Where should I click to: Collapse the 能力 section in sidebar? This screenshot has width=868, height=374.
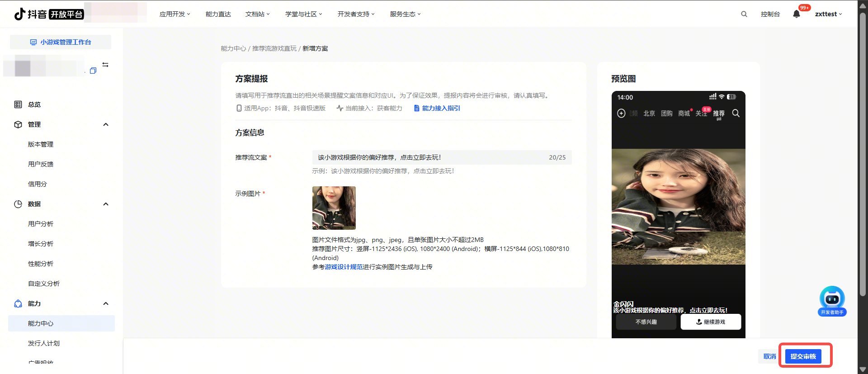pos(106,303)
